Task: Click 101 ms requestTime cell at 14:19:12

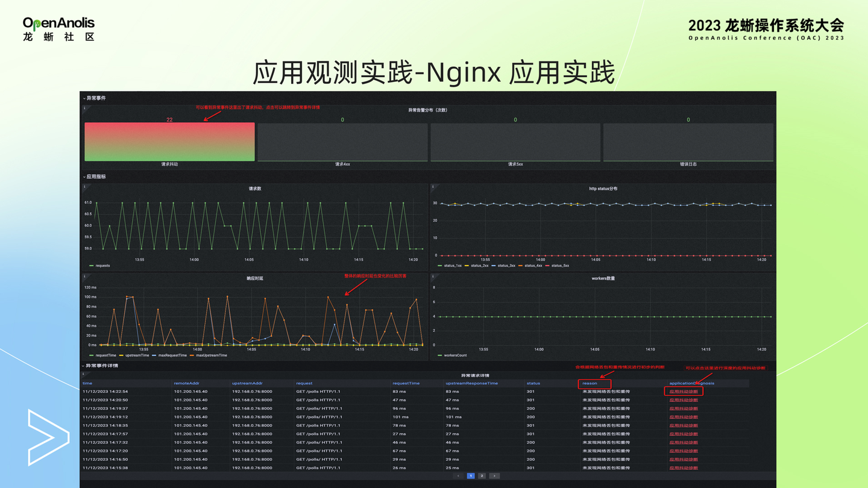Action: (401, 417)
